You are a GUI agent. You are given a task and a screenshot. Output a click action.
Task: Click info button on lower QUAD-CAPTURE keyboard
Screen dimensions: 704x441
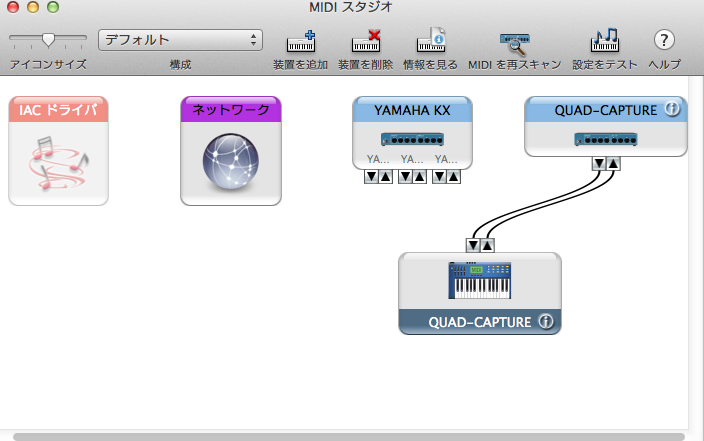click(x=546, y=322)
